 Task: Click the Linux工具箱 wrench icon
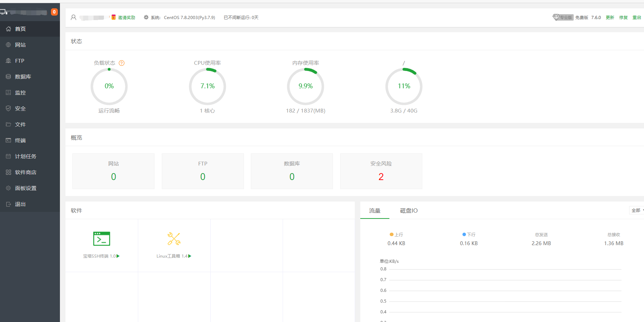click(174, 239)
